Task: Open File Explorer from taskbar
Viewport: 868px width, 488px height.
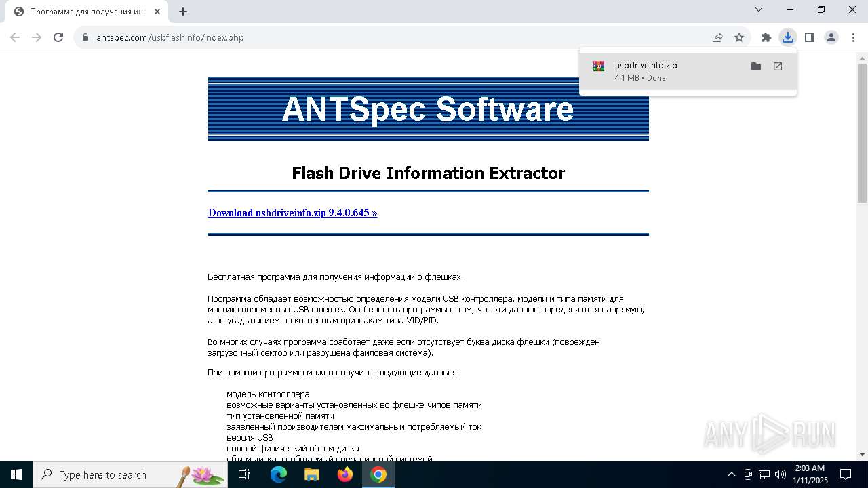Action: coord(312,474)
